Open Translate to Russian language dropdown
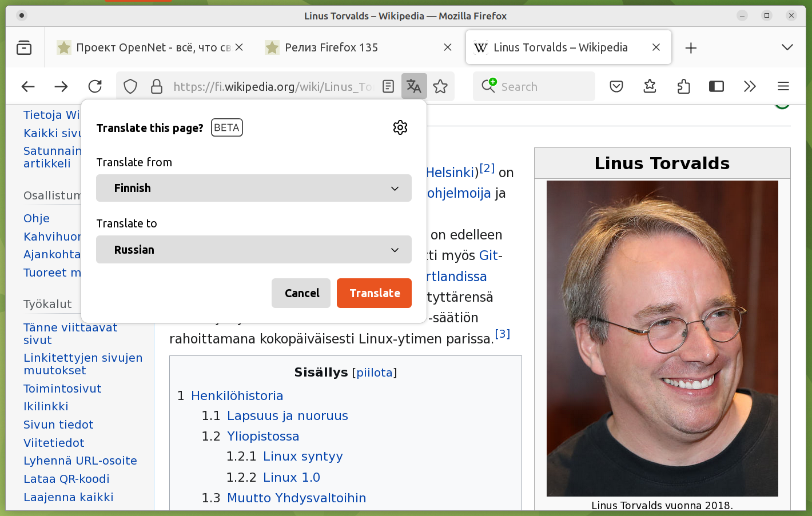Image resolution: width=812 pixels, height=516 pixels. point(254,250)
